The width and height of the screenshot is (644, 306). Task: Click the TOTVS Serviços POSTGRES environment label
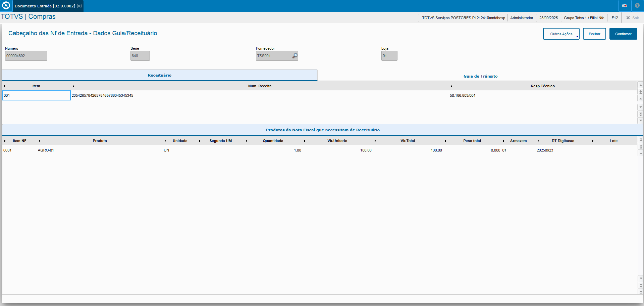pyautogui.click(x=464, y=18)
